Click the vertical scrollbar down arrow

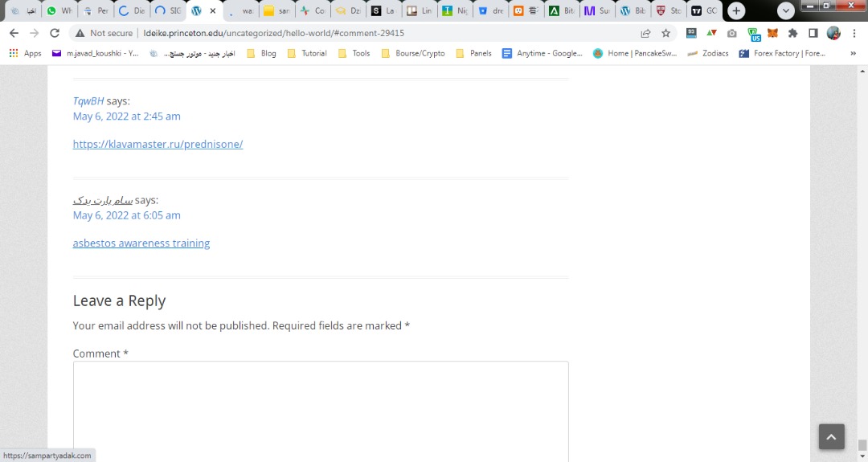click(862, 457)
